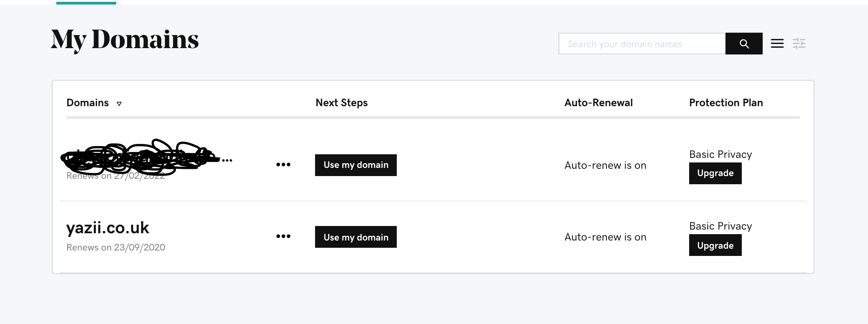The height and width of the screenshot is (324, 868).
Task: Click the 'Next Steps' column header
Action: coord(341,103)
